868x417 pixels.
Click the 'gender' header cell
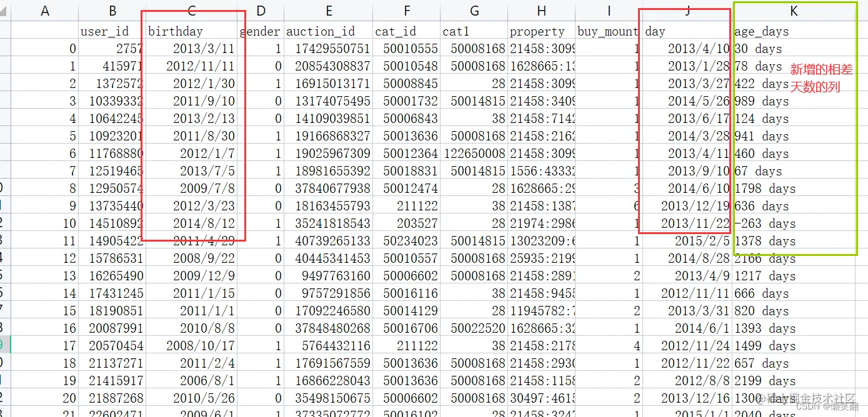point(261,31)
